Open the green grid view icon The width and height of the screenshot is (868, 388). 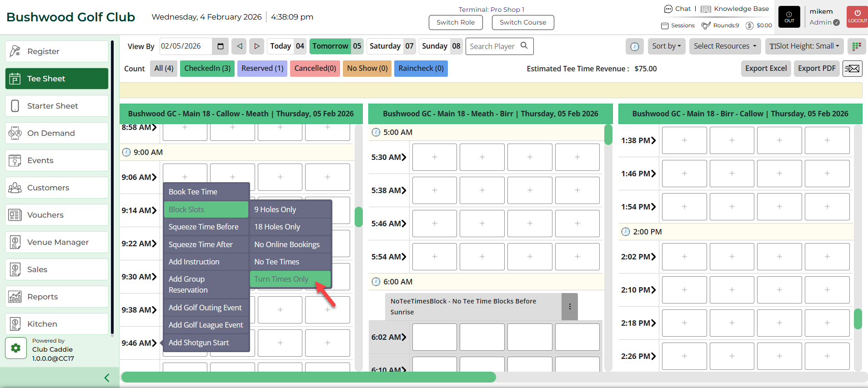[x=857, y=46]
